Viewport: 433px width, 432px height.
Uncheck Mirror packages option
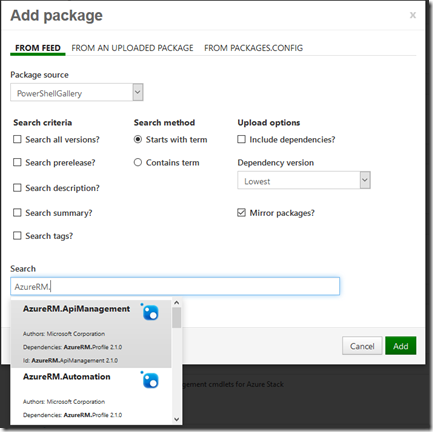pos(241,213)
